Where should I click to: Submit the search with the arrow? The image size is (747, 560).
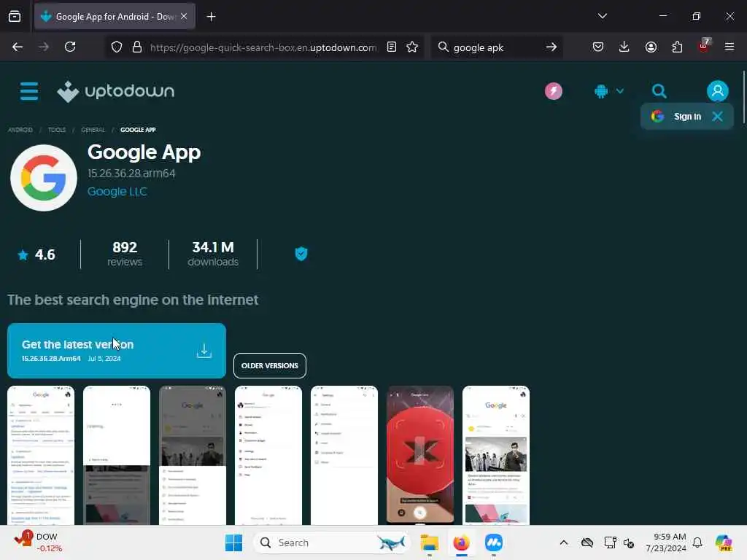(x=551, y=47)
